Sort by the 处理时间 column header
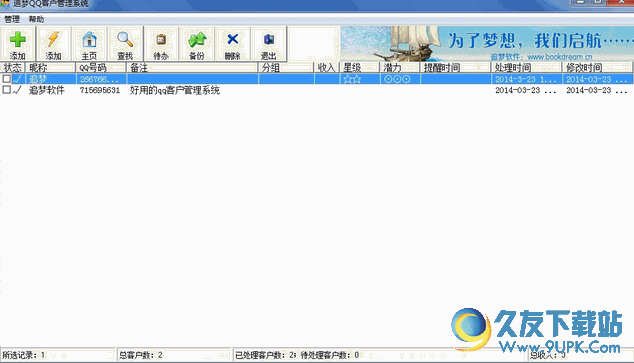The height and width of the screenshot is (363, 634). click(526, 68)
